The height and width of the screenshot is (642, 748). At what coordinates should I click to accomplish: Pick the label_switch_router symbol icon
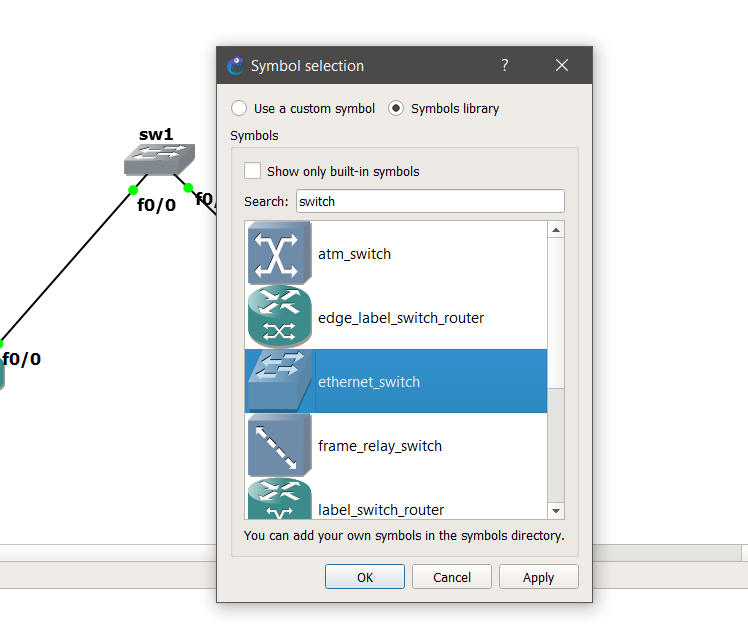pos(280,498)
